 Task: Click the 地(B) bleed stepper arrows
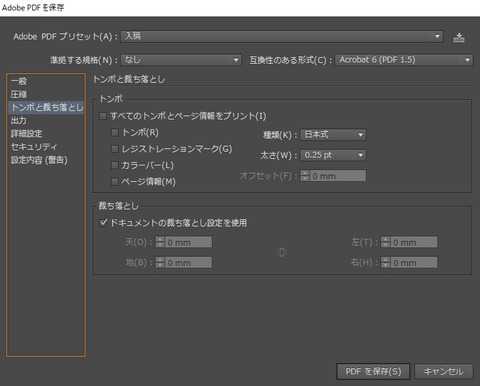[160, 262]
